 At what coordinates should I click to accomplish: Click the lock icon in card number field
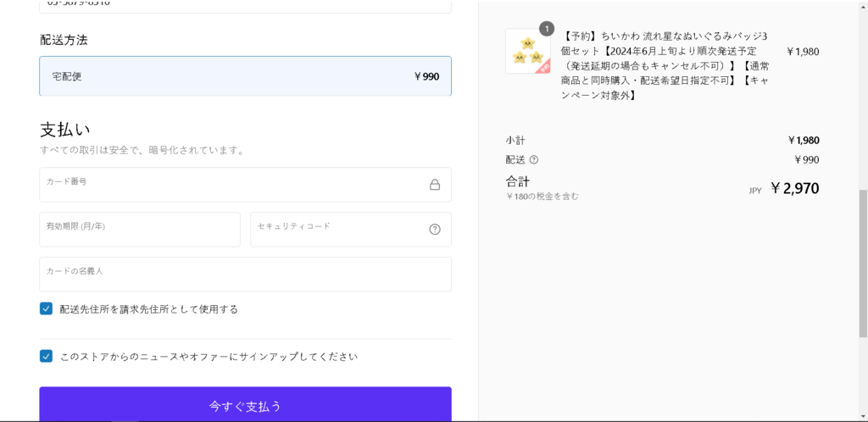click(x=435, y=185)
